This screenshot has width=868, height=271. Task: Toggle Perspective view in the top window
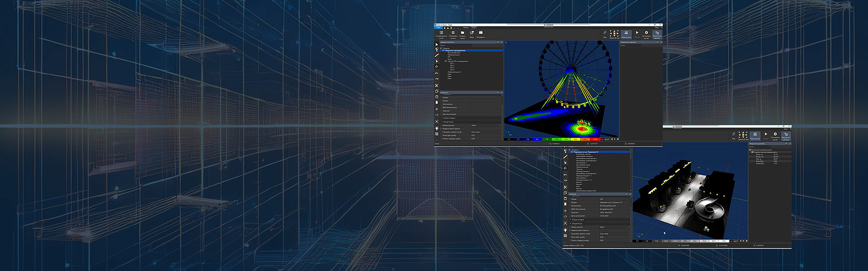(x=626, y=34)
